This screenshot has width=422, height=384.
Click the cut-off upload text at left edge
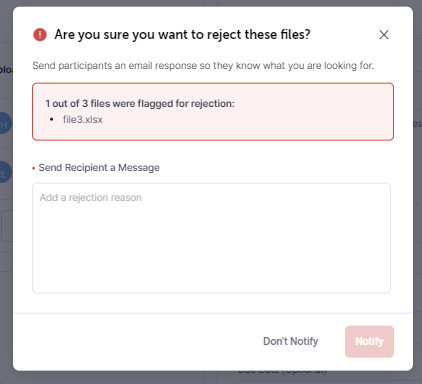(x=6, y=69)
